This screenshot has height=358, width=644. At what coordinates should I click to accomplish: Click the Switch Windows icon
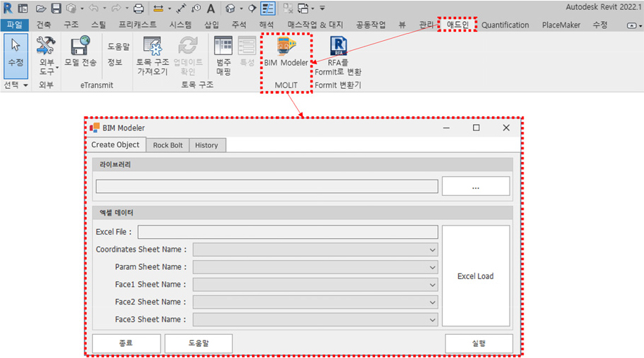click(303, 8)
